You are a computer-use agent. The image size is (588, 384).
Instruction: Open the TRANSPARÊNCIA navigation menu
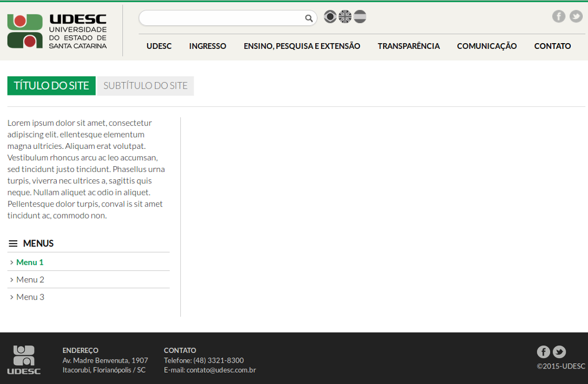tap(408, 46)
